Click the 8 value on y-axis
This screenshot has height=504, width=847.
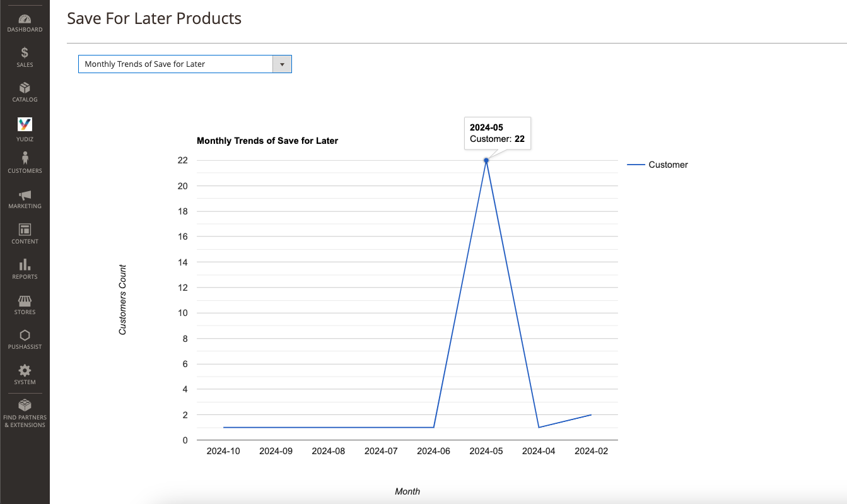pos(185,339)
